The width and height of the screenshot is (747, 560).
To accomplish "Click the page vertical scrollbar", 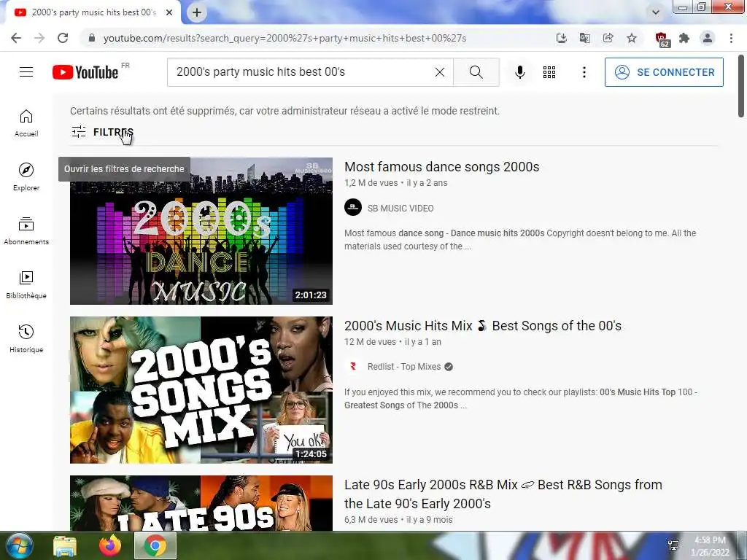I will point(741,86).
